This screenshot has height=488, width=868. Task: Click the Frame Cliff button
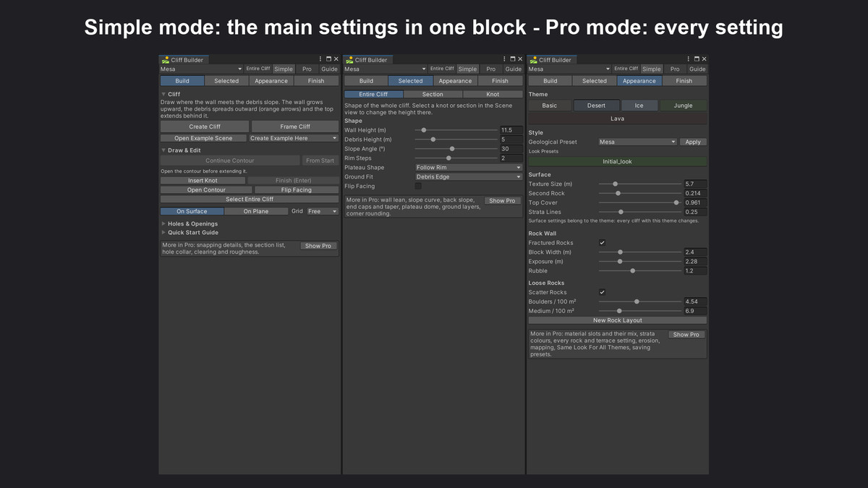[295, 127]
